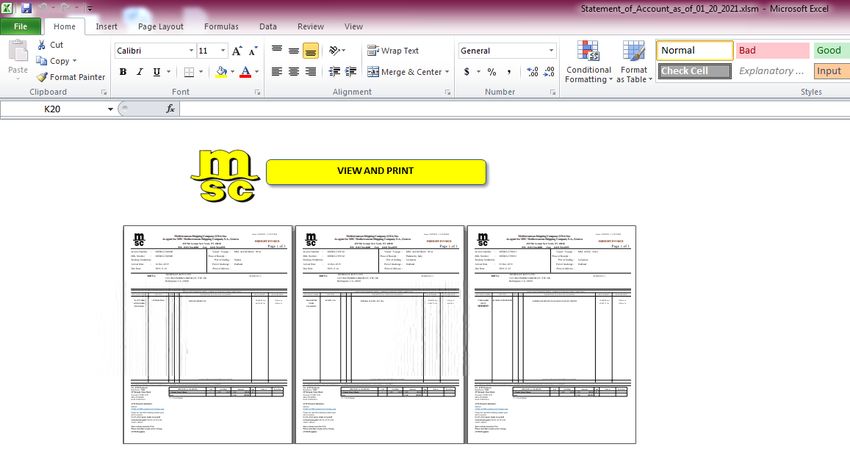Open Conditional Formatting menu
Image resolution: width=850 pixels, height=469 pixels.
point(588,62)
